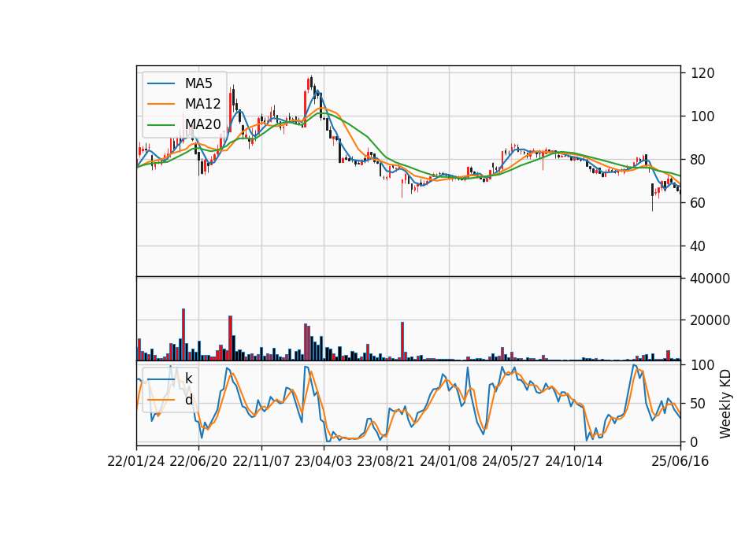Click the MA5 legend label
This screenshot has height=543, width=756.
(x=198, y=83)
